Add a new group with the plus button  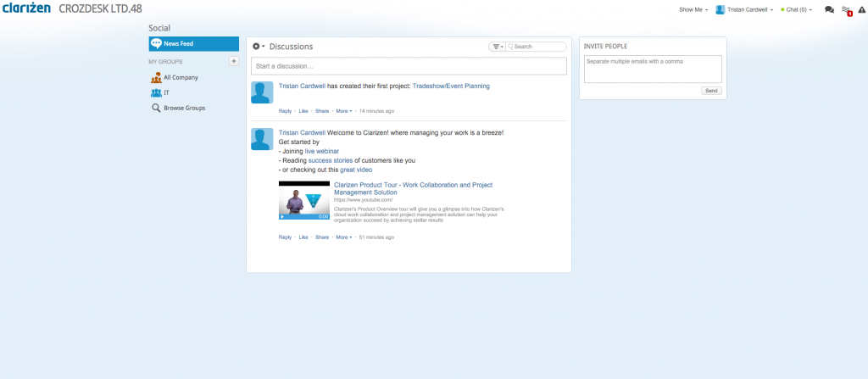(234, 61)
